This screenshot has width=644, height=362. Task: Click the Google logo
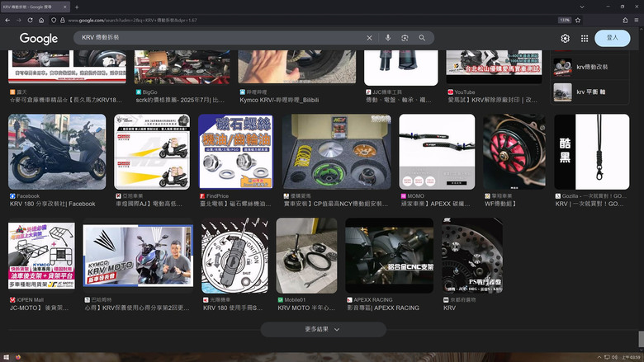point(39,38)
